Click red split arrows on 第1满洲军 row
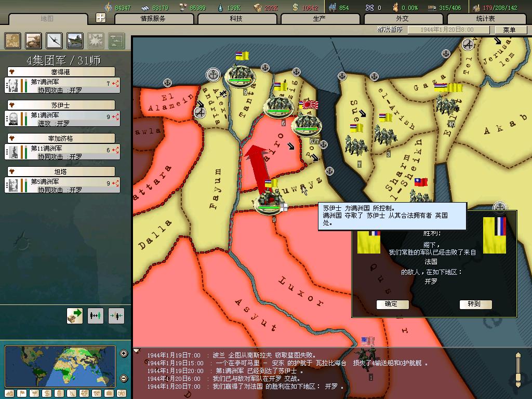This screenshot has width=532, height=399. click(116, 117)
